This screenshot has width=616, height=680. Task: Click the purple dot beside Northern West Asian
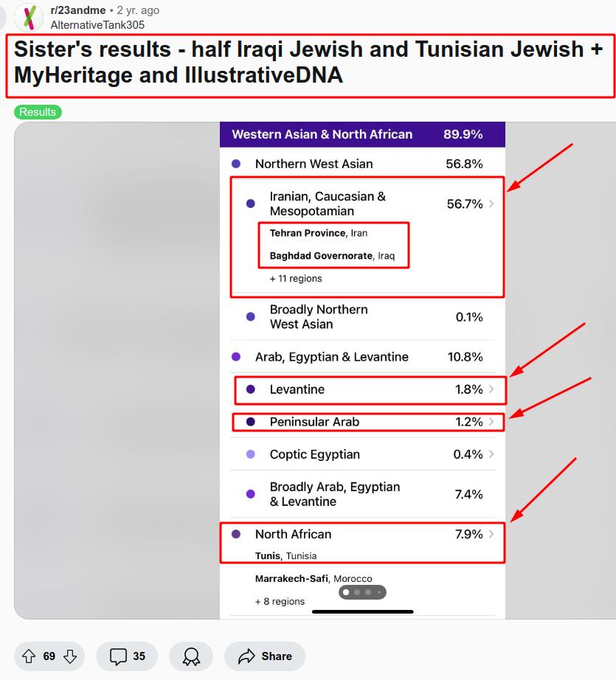pyautogui.click(x=236, y=164)
